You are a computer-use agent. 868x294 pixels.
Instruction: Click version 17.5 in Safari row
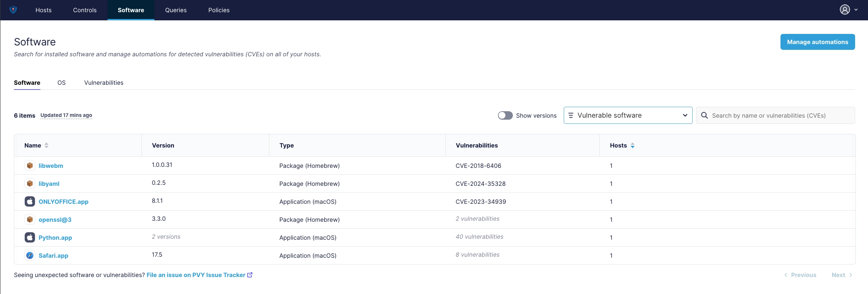coord(157,255)
